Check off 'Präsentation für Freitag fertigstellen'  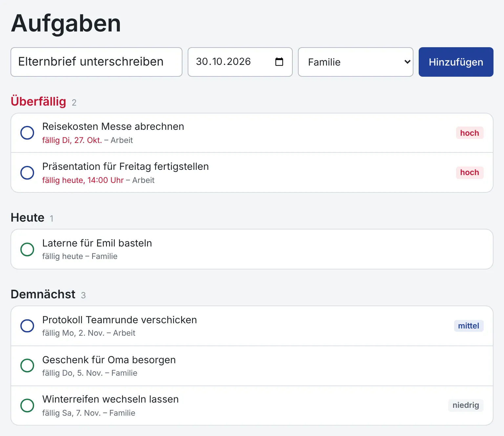point(27,173)
